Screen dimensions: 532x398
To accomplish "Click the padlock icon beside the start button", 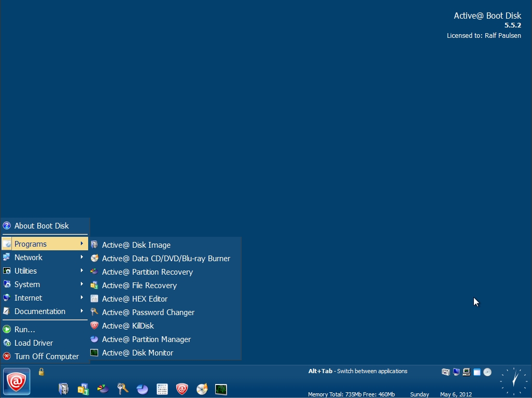I will (40, 372).
